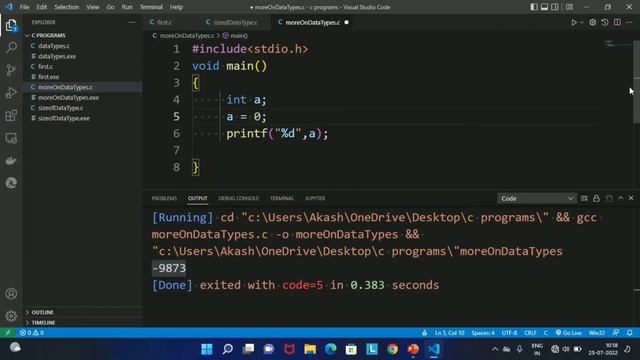This screenshot has width=640, height=360.
Task: Toggle secondary sidebar layout icon
Action: 555,7
